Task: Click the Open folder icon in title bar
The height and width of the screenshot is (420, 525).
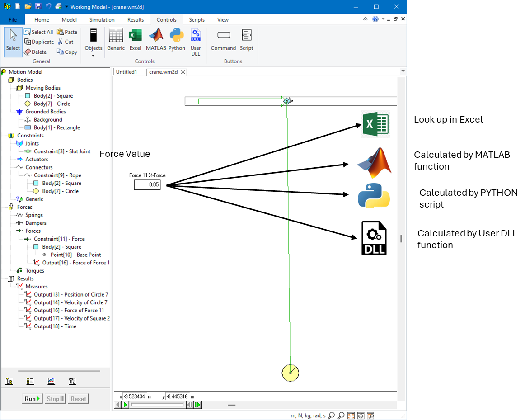Action: 28,6
